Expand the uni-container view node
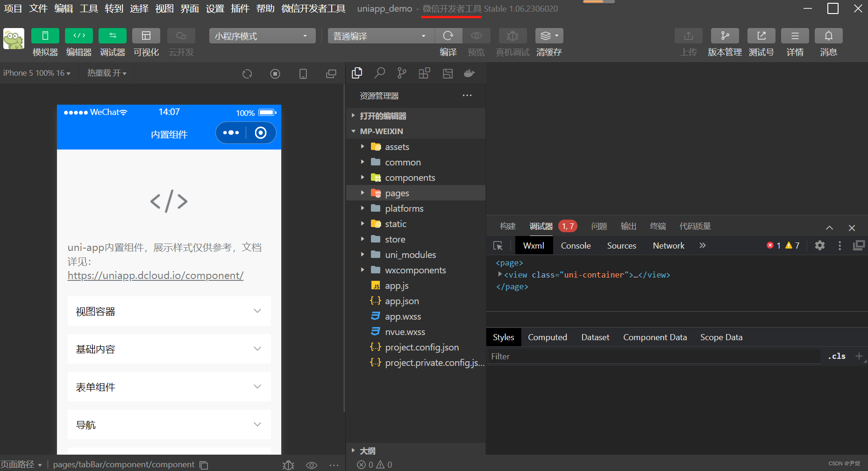Screen dimensions: 868x471 point(500,274)
